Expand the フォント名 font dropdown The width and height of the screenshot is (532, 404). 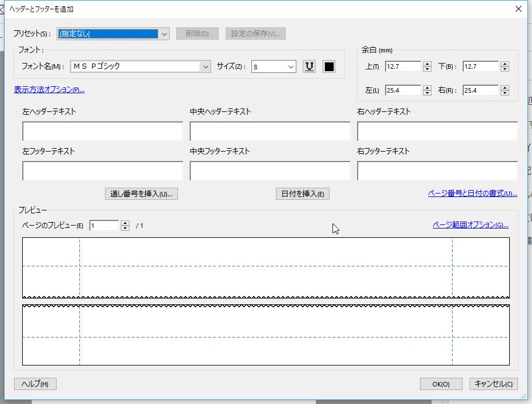click(141, 66)
